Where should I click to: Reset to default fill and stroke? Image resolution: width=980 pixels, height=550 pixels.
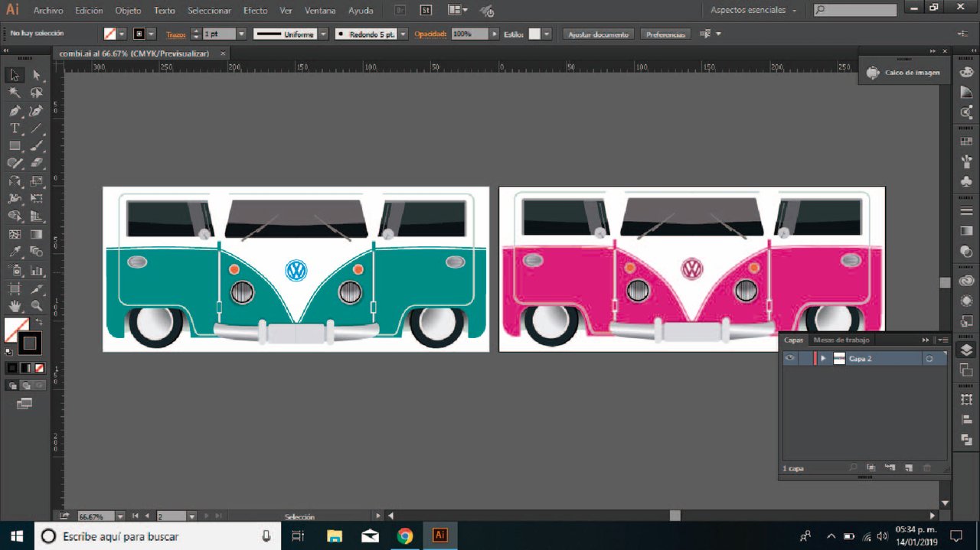coord(9,351)
